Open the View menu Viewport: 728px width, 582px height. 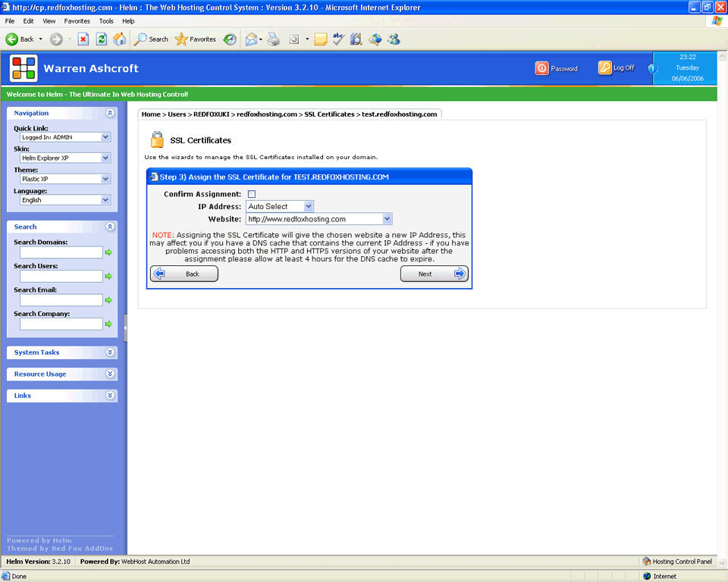pos(49,21)
